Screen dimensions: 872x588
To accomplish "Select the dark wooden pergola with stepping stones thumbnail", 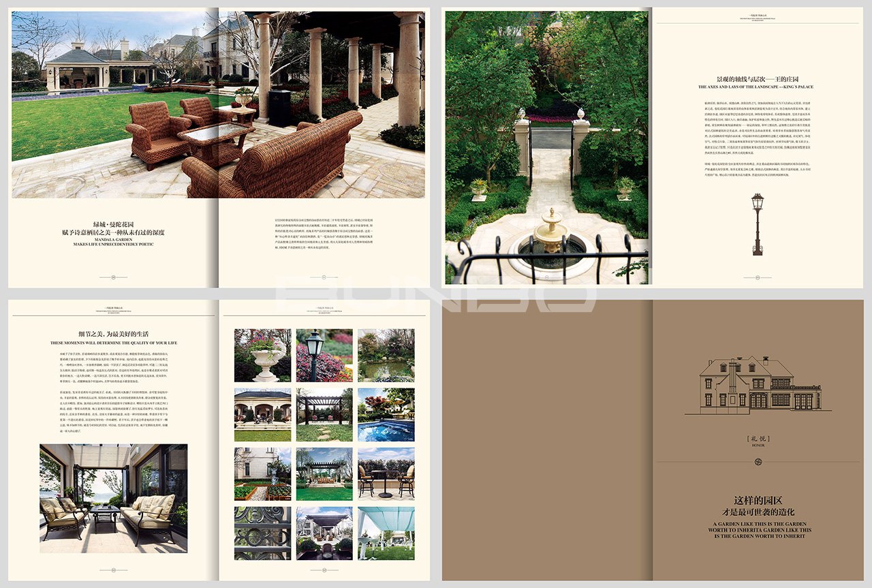I will pyautogui.click(x=324, y=415).
